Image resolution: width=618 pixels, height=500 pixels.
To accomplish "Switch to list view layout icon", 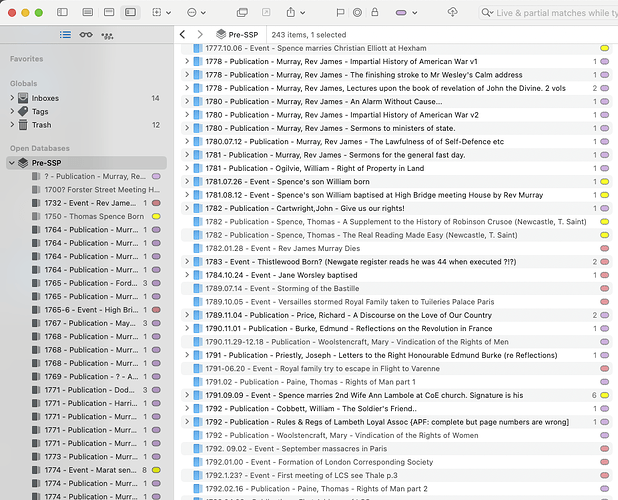I will click(x=87, y=12).
